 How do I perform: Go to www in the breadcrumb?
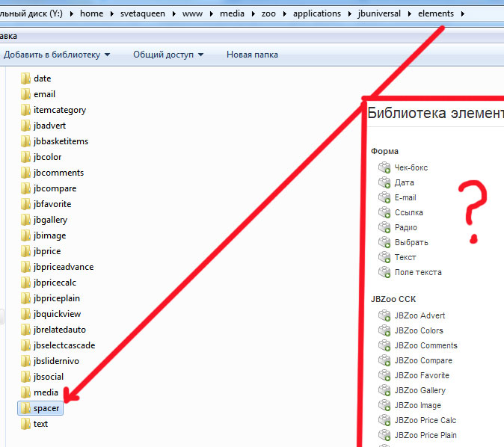tap(192, 13)
